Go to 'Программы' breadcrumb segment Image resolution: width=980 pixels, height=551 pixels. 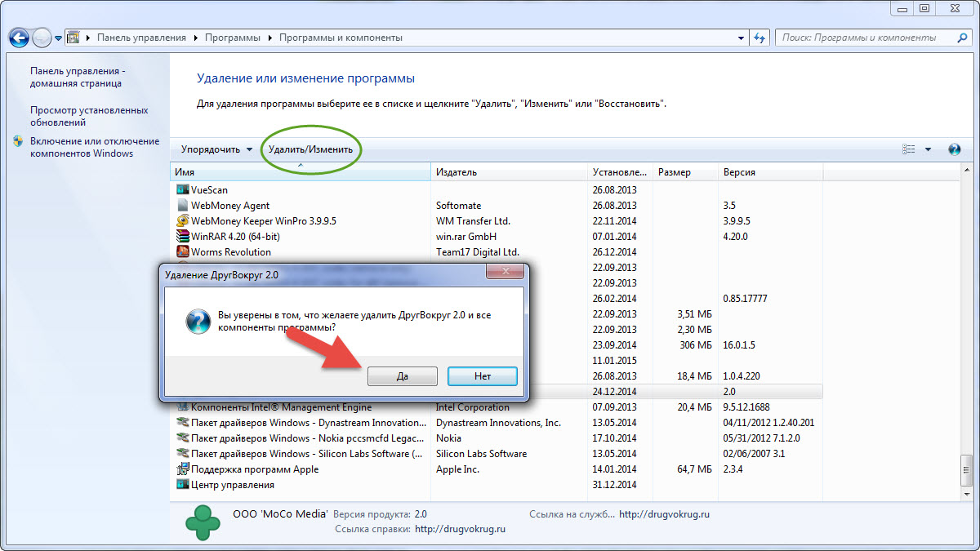pyautogui.click(x=233, y=38)
